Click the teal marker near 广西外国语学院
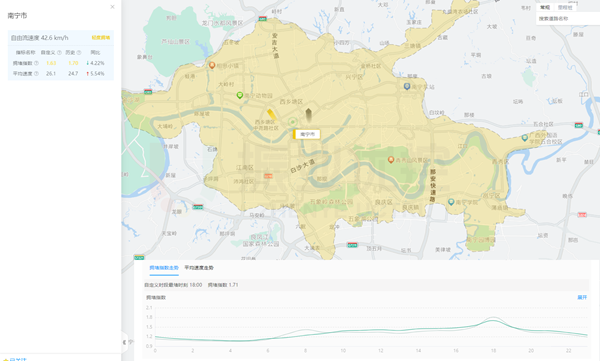This screenshot has height=361, width=600. tap(525, 137)
